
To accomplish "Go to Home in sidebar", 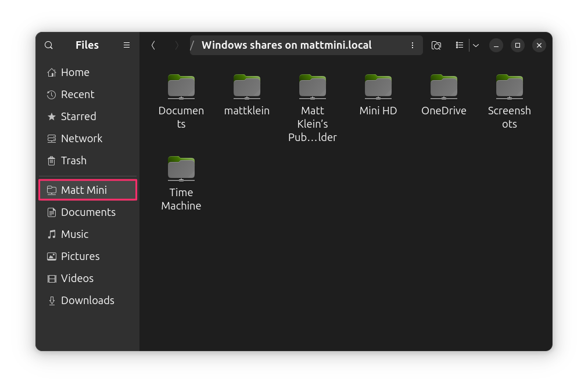I will tap(88, 73).
